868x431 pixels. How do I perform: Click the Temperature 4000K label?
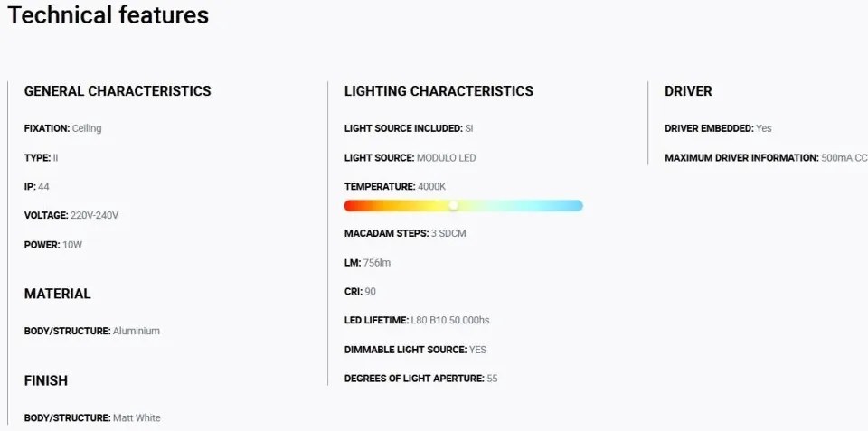(395, 186)
